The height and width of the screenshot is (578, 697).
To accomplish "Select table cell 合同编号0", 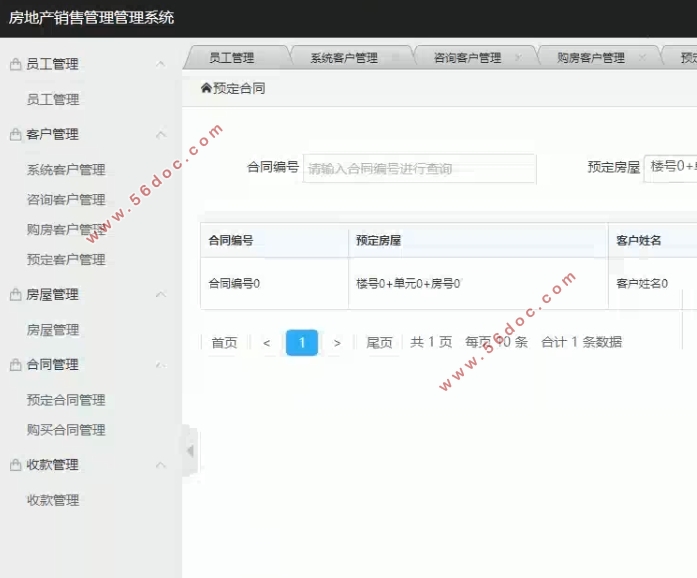I will [x=274, y=283].
